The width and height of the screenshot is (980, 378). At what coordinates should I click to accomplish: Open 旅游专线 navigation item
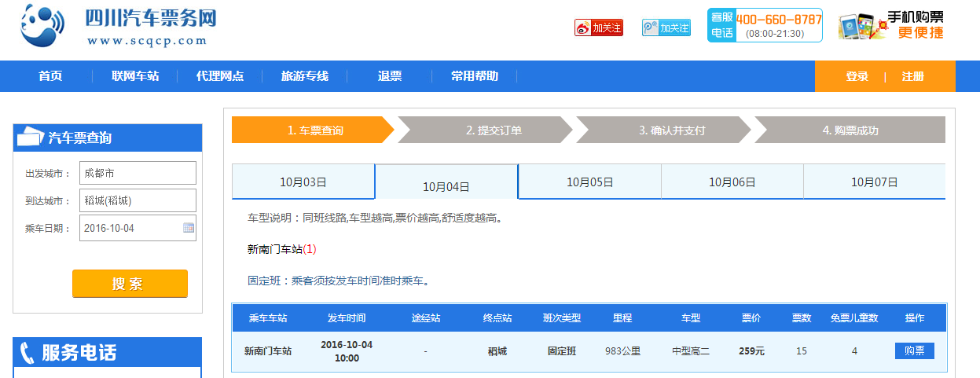pyautogui.click(x=305, y=76)
